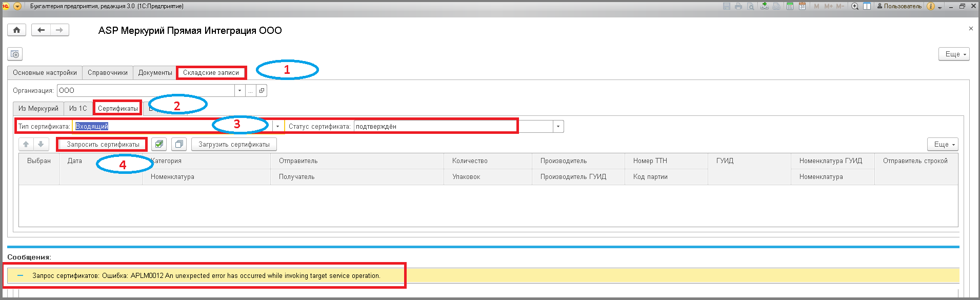Open the Calculator icon in title bar

click(x=790, y=6)
